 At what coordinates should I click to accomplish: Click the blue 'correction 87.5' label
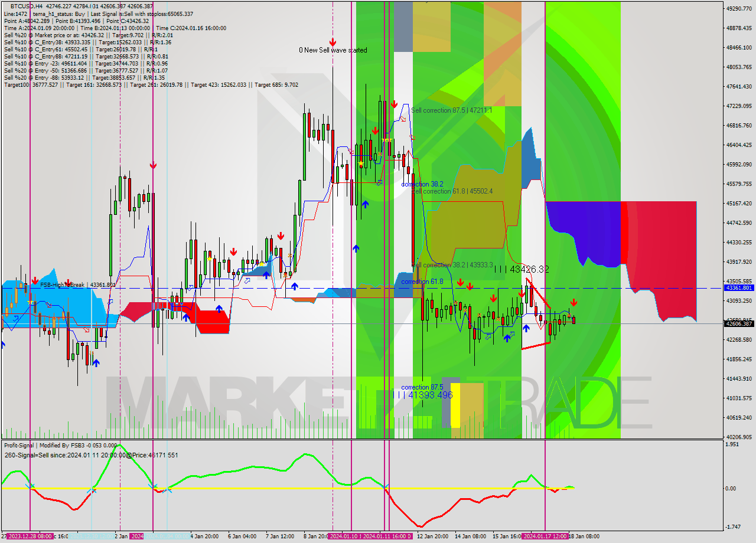pyautogui.click(x=422, y=388)
